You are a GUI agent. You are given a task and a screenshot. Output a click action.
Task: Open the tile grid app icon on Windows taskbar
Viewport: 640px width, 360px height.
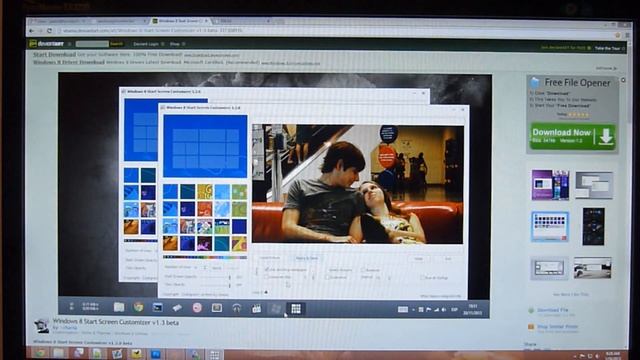click(x=214, y=354)
